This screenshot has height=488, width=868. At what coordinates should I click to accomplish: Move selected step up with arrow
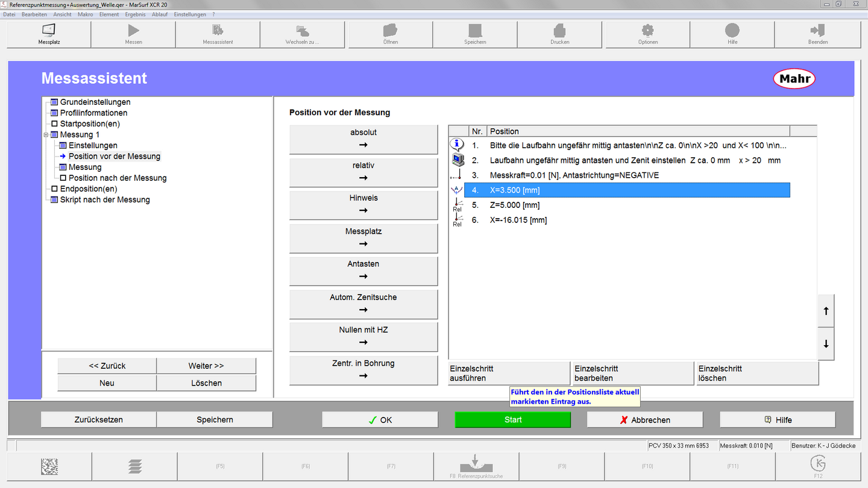point(826,311)
